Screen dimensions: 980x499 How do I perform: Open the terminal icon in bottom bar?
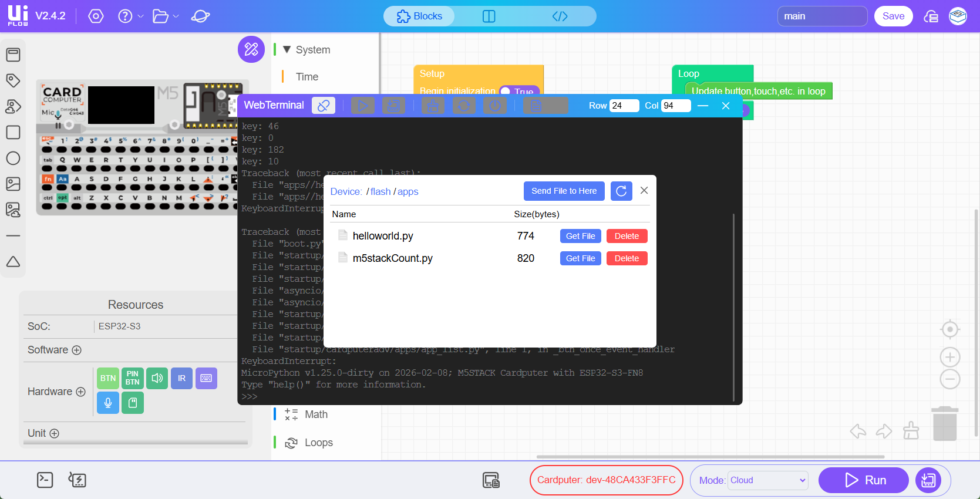click(45, 480)
